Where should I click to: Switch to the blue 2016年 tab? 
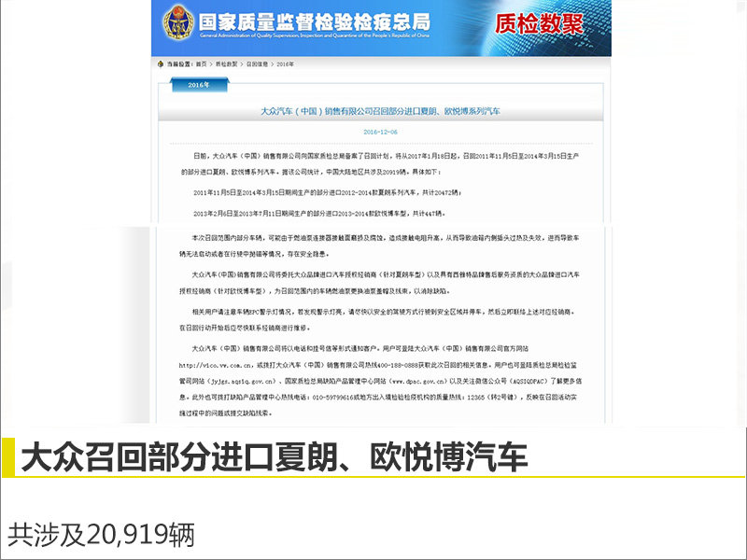pos(199,85)
